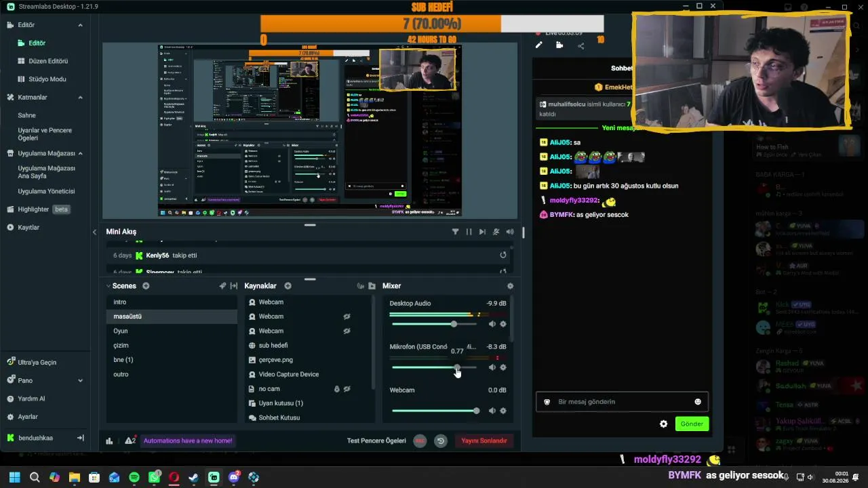Image resolution: width=868 pixels, height=488 pixels.
Task: Open Steam from the taskbar
Action: click(x=194, y=477)
